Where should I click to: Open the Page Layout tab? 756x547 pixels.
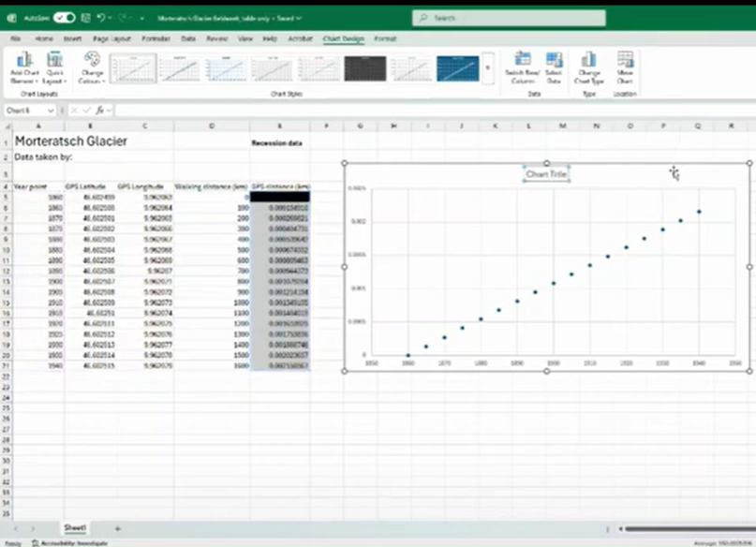coord(111,38)
